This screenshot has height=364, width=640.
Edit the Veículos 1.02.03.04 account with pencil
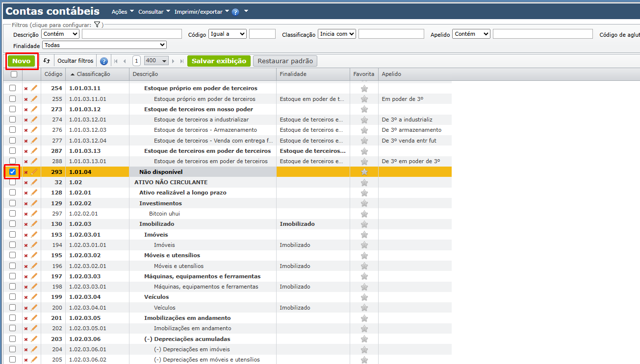point(34,297)
